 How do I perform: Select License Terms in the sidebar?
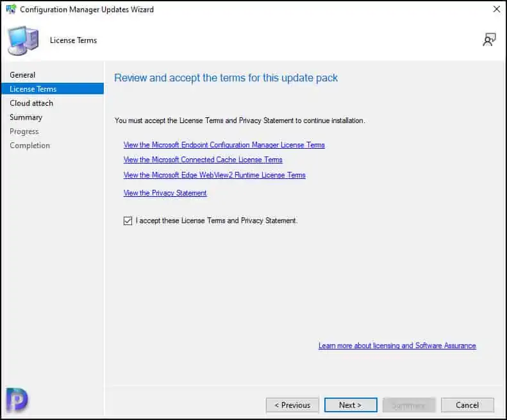[53, 89]
